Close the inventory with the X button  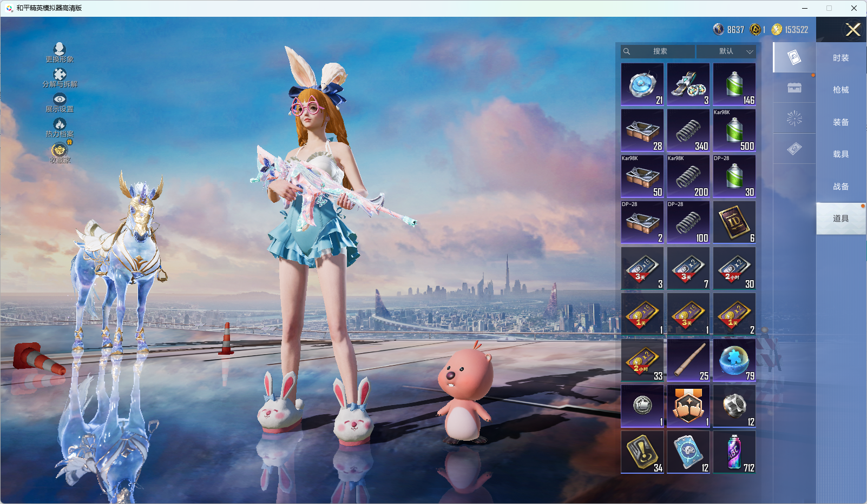(853, 30)
